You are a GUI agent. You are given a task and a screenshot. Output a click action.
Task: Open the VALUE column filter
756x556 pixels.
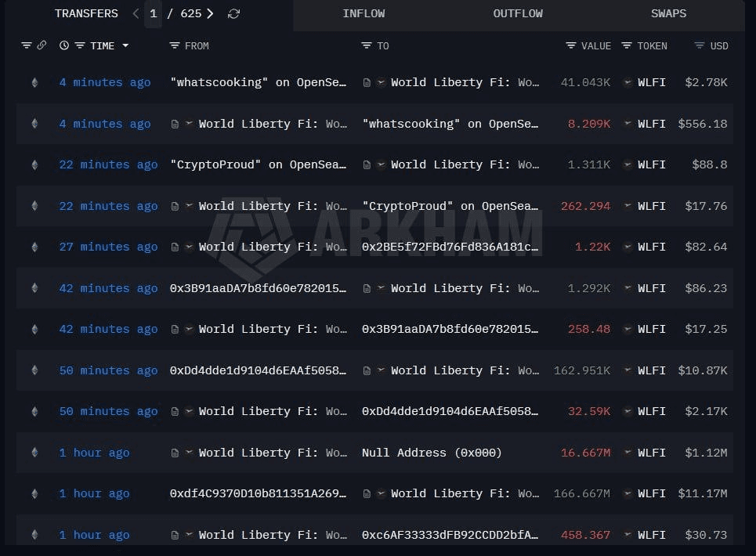[x=571, y=45]
